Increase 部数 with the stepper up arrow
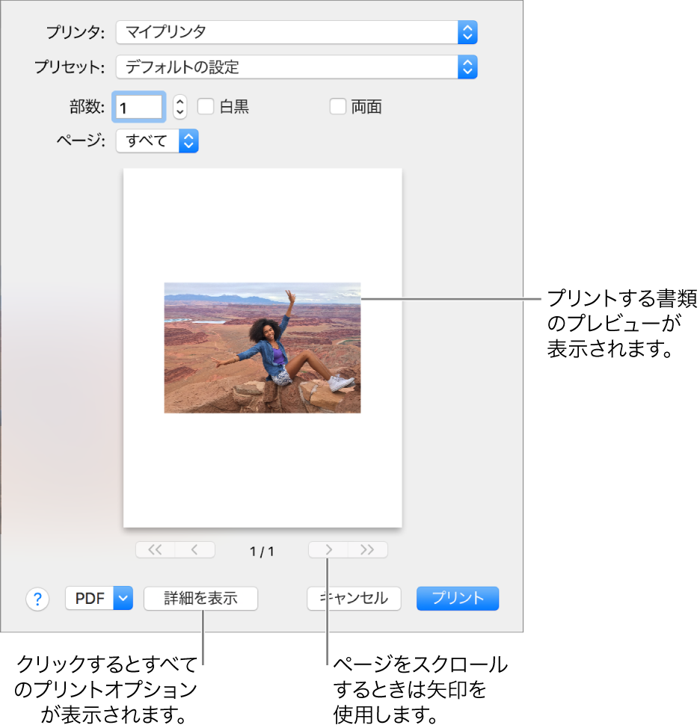Viewport: 700px width, 728px height. point(179,102)
